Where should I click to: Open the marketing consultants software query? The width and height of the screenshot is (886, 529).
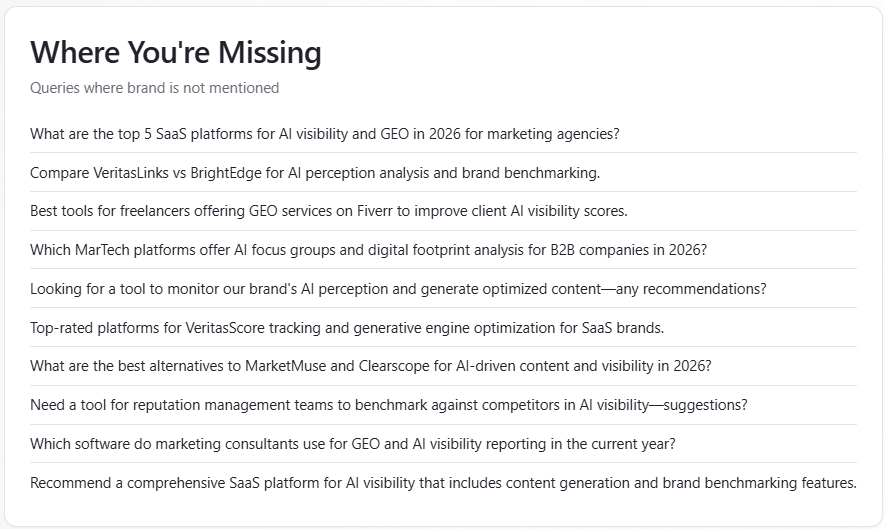click(352, 444)
